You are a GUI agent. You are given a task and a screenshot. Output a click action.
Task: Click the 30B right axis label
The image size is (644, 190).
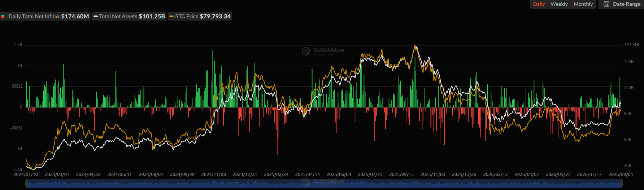[628, 165]
